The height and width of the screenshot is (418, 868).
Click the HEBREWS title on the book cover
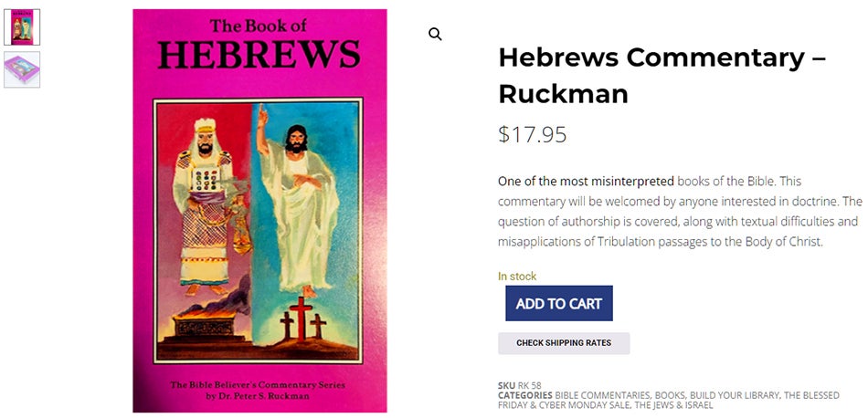259,56
